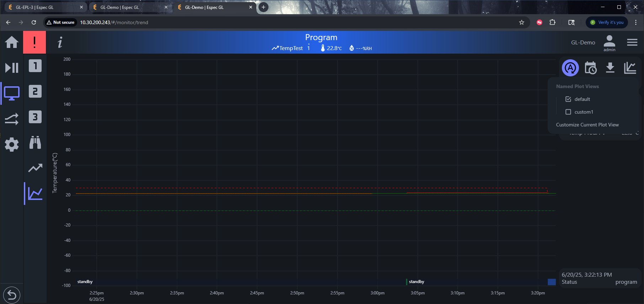
Task: Open the trending line chart icon
Action: [35, 168]
